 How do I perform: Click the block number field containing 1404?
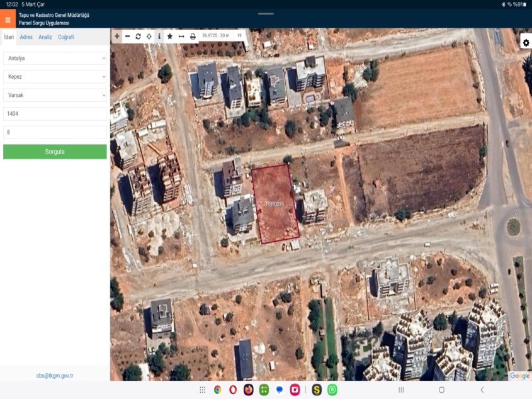[55, 114]
